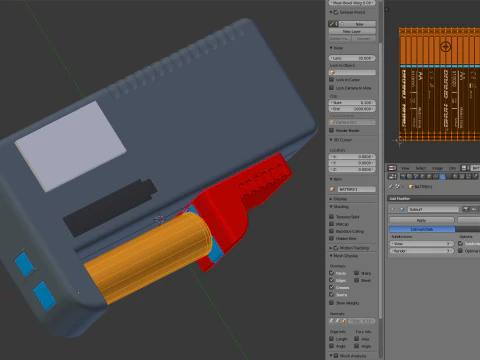Click the object icon beside the Item name field
The height and width of the screenshot is (360, 480).
[332, 189]
